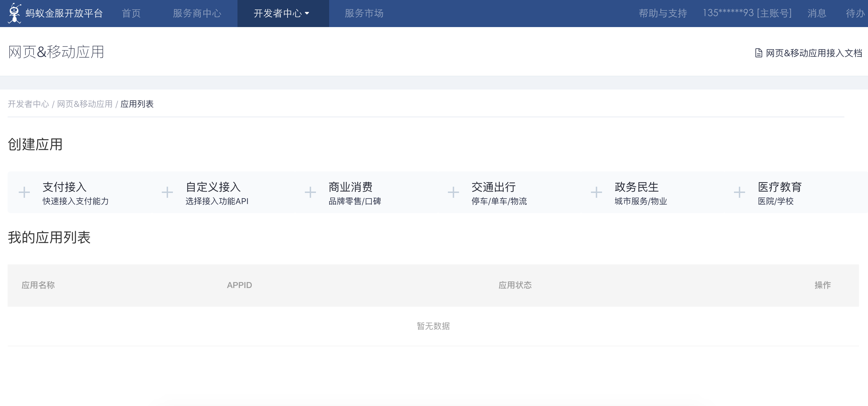Open the 服务市场 navigation item
Viewport: 868px width, 406px height.
363,13
